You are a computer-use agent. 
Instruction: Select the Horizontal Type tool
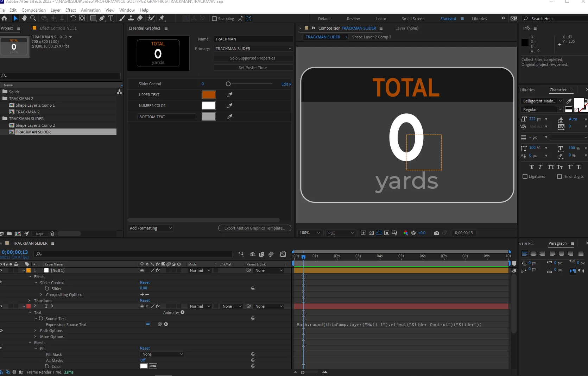(x=111, y=18)
